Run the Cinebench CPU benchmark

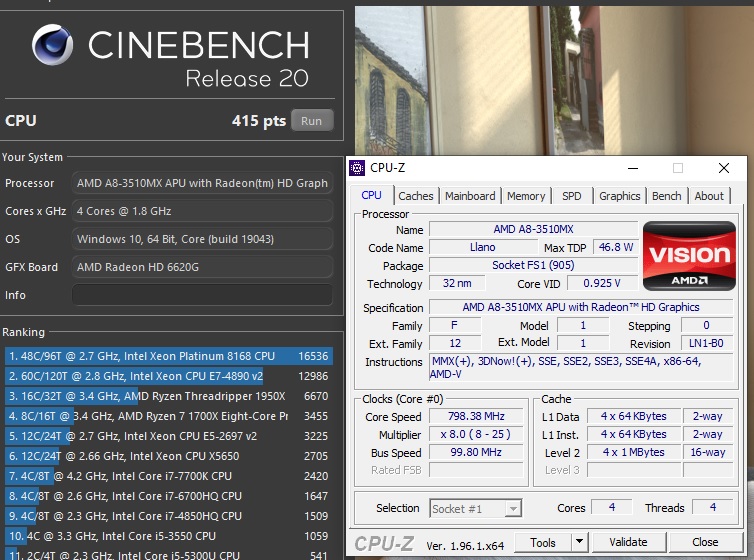(312, 121)
